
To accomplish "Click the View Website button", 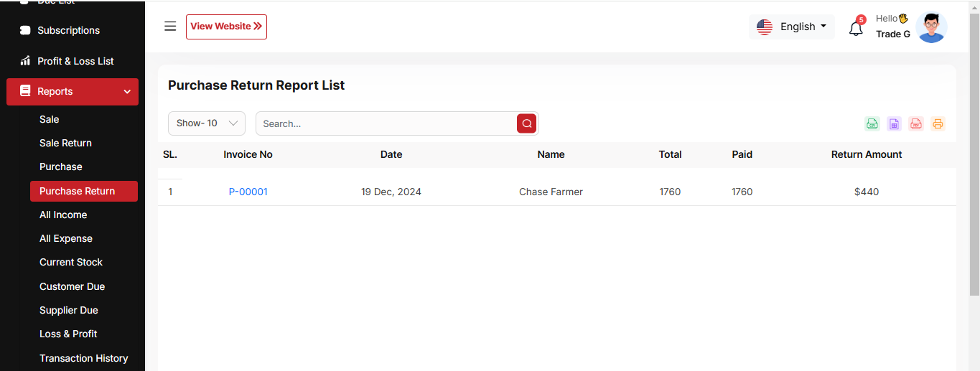I will coord(226,27).
